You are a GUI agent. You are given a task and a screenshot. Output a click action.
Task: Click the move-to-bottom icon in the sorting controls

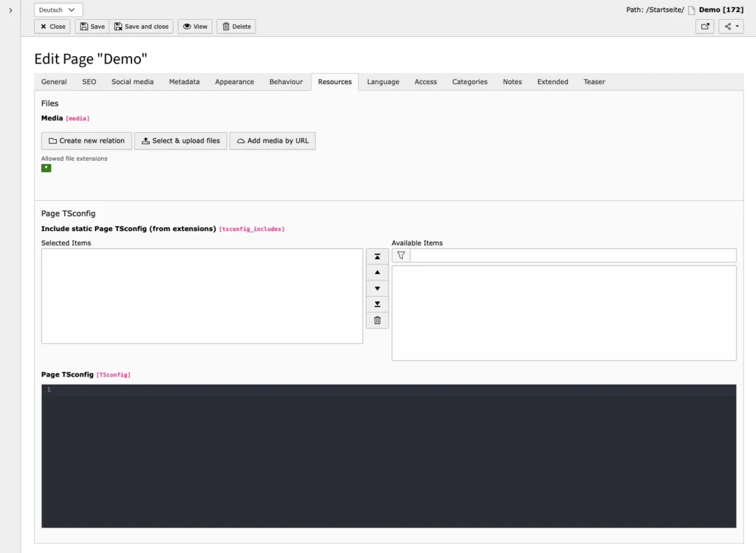(377, 304)
